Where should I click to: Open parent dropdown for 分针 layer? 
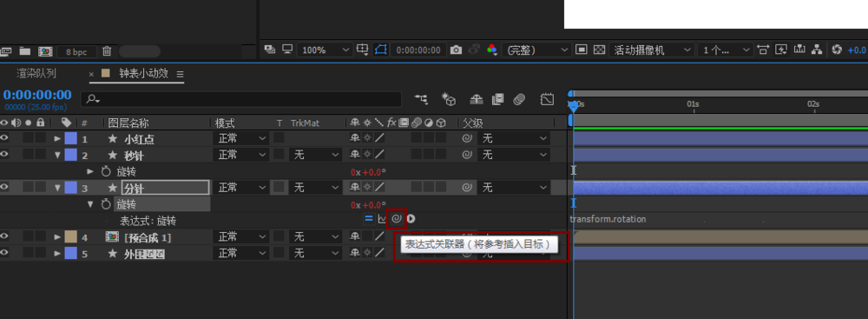coord(514,188)
